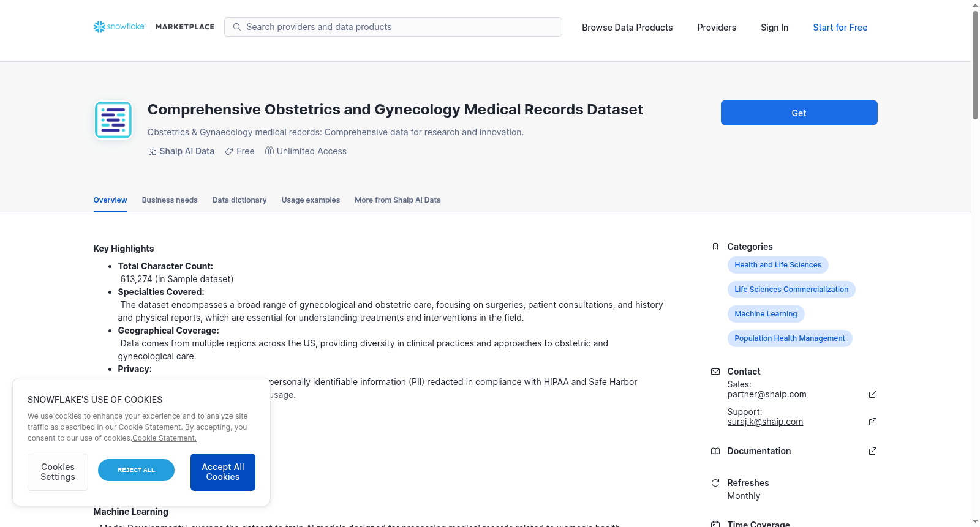This screenshot has width=980, height=527.
Task: Click the provider building icon beside Shaip AI Data
Action: coord(153,151)
